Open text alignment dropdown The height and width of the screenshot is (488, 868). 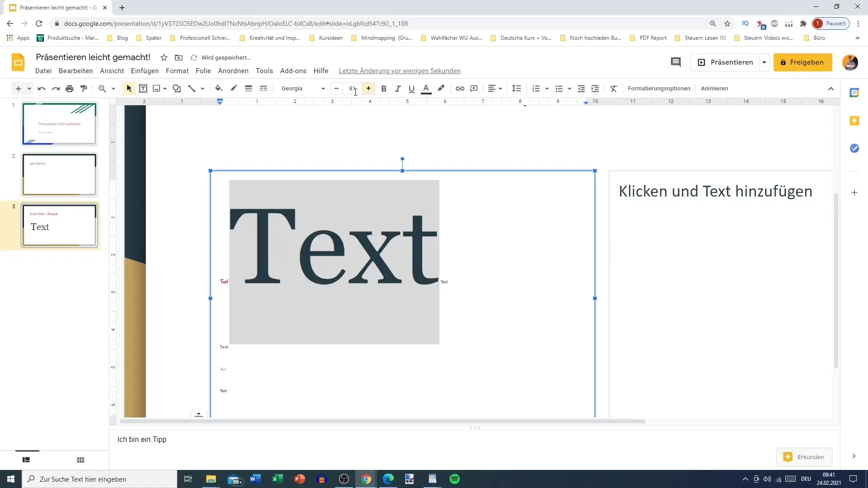click(x=495, y=89)
